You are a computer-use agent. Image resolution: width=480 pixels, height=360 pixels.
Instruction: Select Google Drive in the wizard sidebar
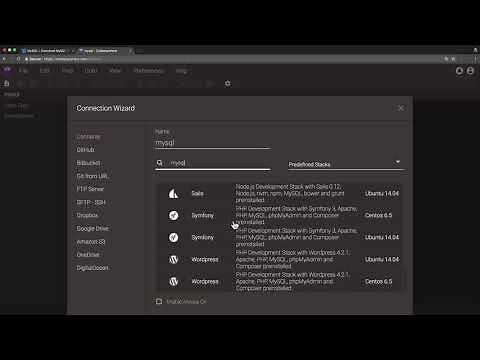point(93,229)
